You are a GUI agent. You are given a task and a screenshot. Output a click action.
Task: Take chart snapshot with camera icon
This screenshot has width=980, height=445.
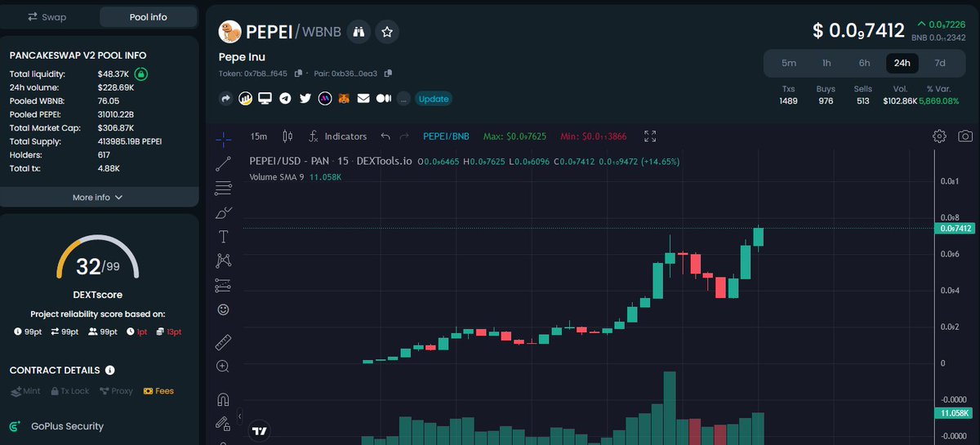pos(965,136)
